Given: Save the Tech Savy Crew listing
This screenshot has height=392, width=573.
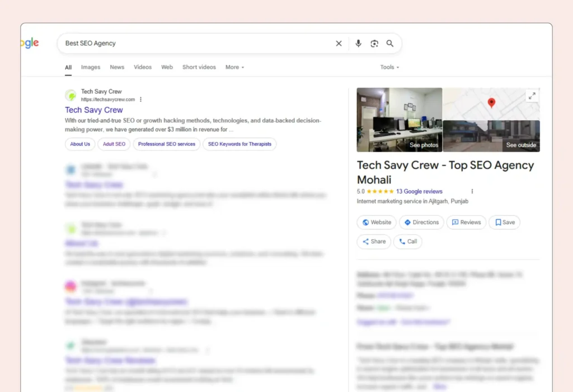Looking at the screenshot, I should point(504,222).
